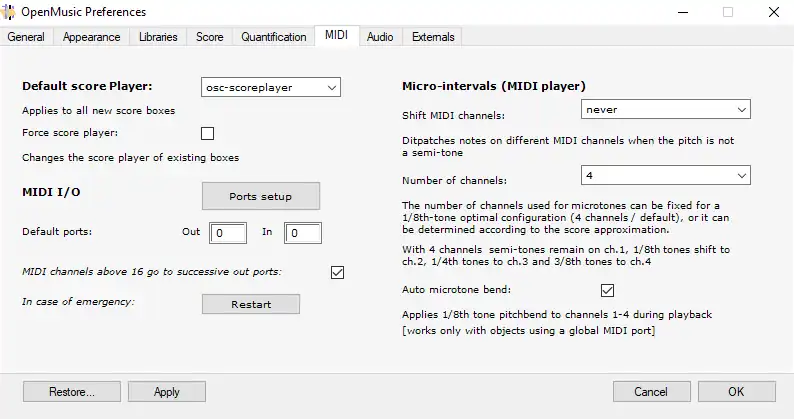Go to the Libraries tab
This screenshot has height=419, width=794.
coord(158,37)
